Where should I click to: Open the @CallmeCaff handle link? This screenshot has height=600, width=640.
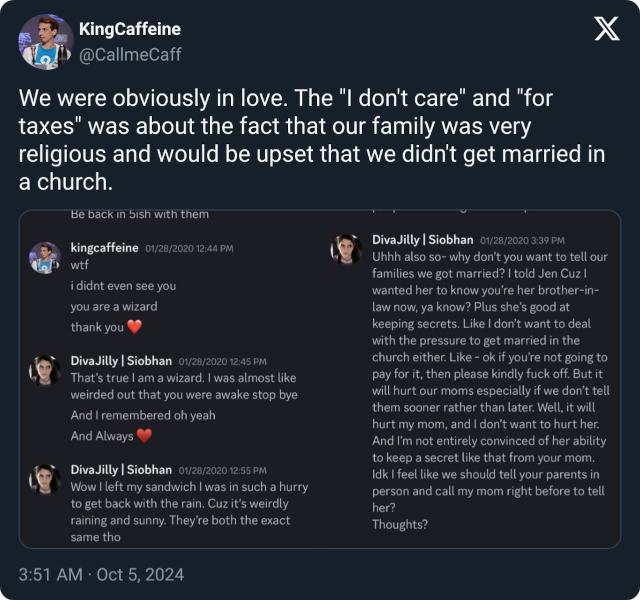[130, 54]
